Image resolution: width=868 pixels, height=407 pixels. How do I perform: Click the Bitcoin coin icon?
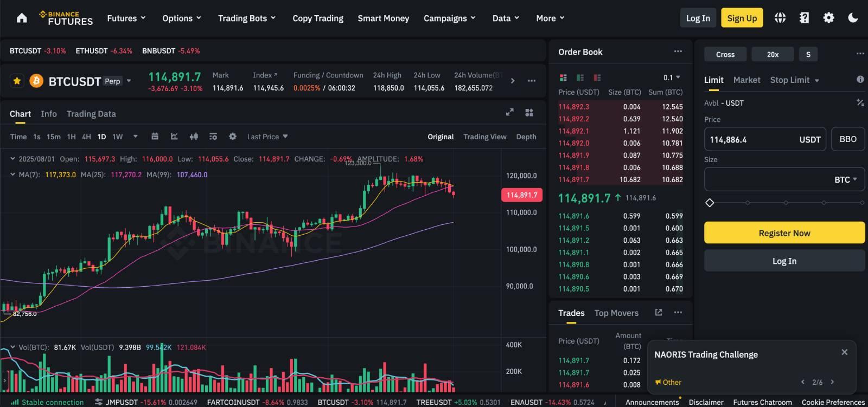pyautogui.click(x=36, y=81)
